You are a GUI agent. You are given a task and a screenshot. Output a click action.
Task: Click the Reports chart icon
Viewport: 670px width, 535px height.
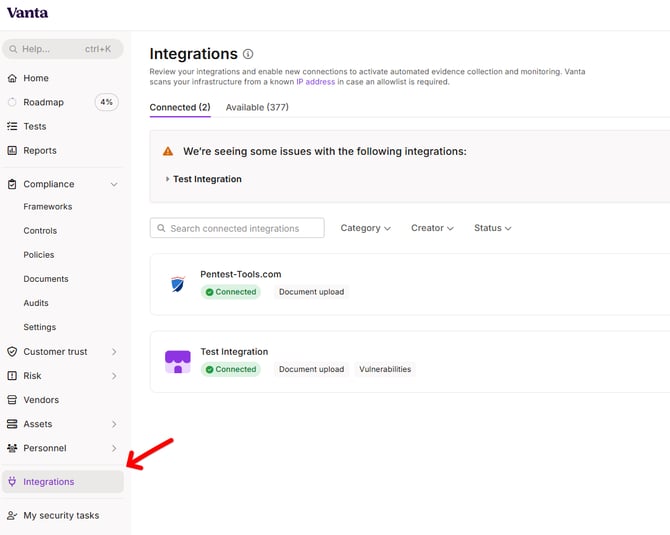[12, 150]
